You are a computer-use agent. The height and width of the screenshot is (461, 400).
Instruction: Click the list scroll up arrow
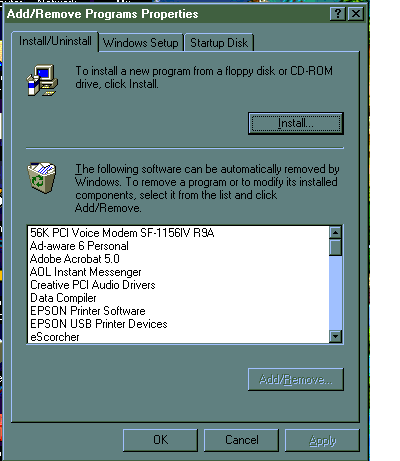click(x=335, y=232)
